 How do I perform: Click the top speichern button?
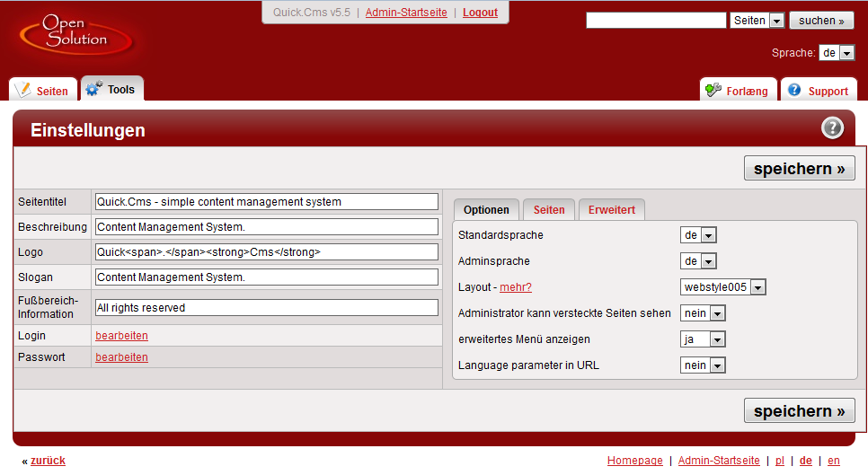799,168
